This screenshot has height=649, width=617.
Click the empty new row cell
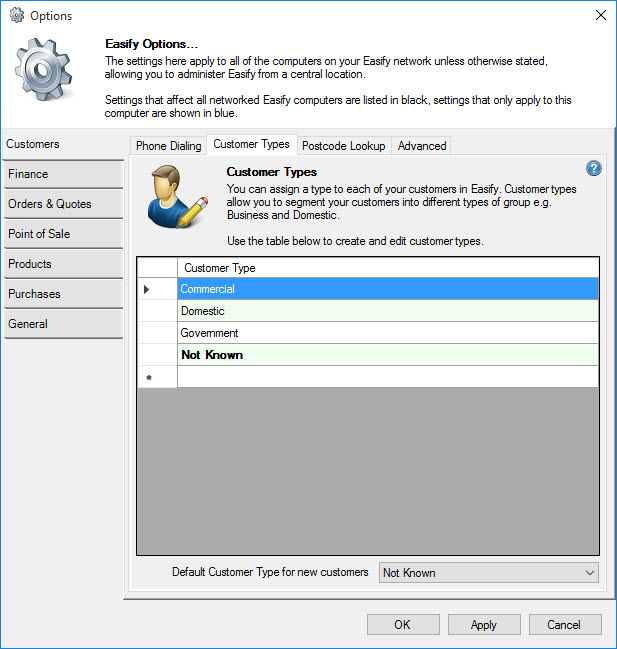387,377
